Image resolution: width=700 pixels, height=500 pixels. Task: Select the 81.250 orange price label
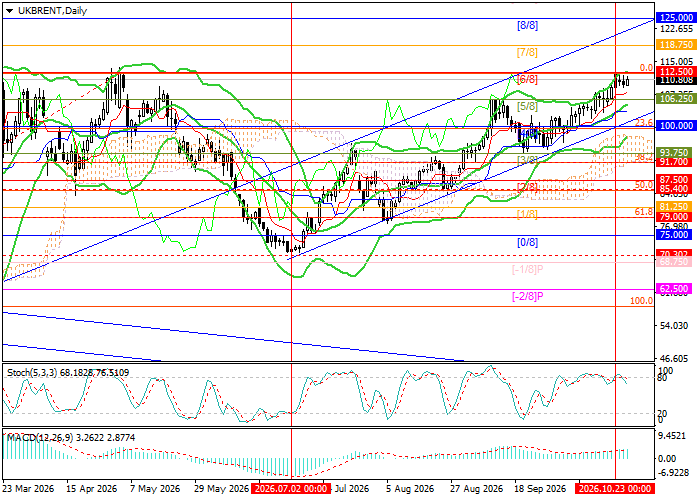pyautogui.click(x=676, y=207)
